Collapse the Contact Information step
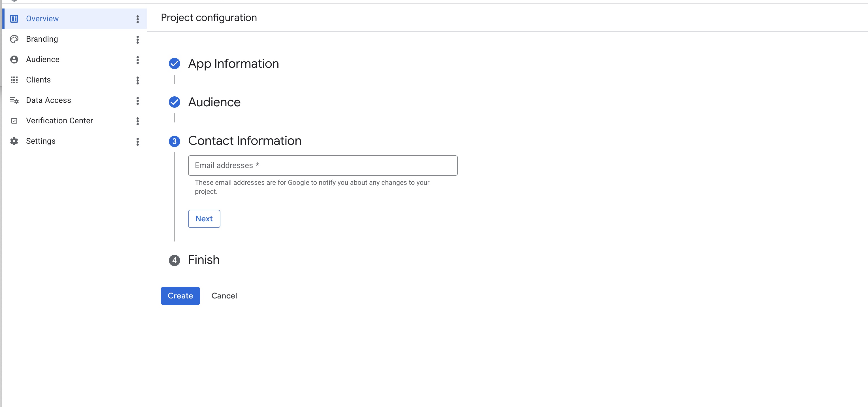The height and width of the screenshot is (407, 868). (x=245, y=141)
